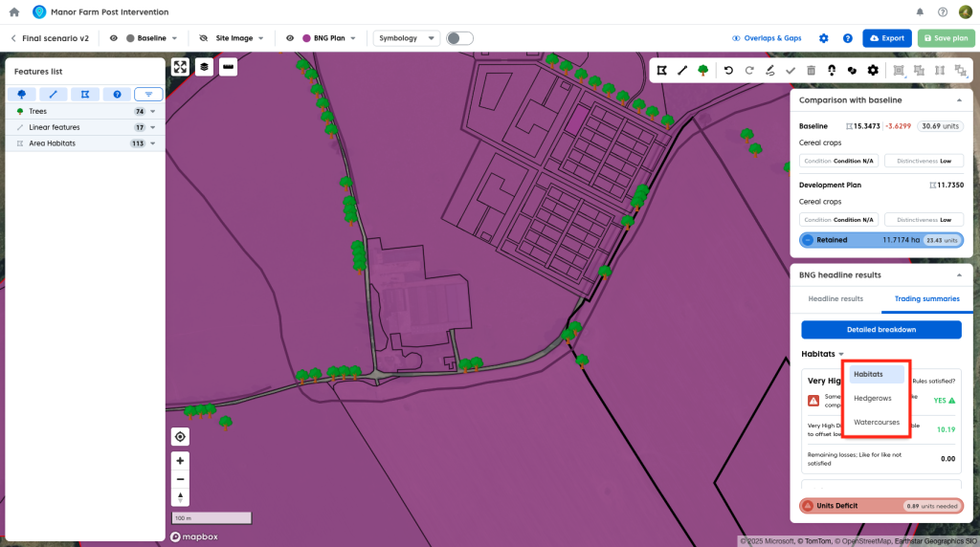
Task: Click the Export button
Action: pyautogui.click(x=886, y=38)
